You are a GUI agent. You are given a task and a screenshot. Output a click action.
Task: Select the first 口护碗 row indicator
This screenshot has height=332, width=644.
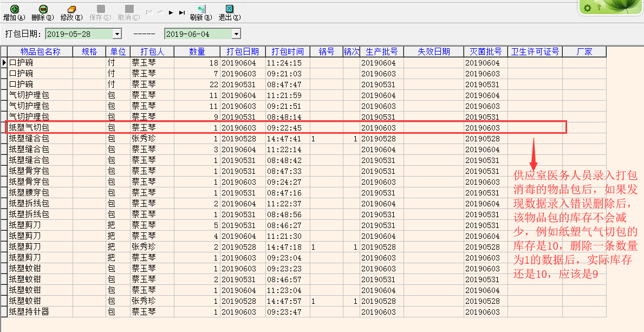point(4,63)
